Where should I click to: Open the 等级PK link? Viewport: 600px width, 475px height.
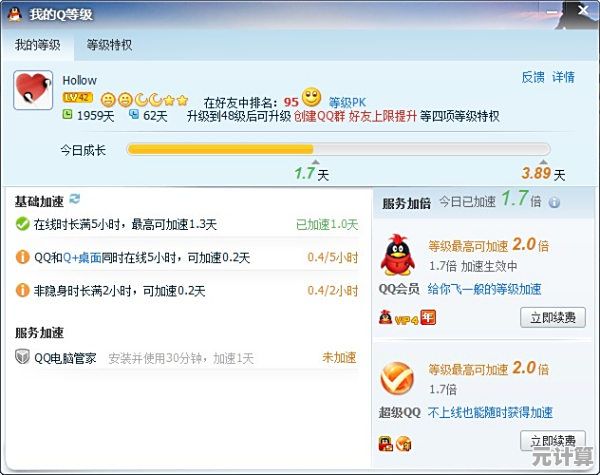click(x=347, y=102)
